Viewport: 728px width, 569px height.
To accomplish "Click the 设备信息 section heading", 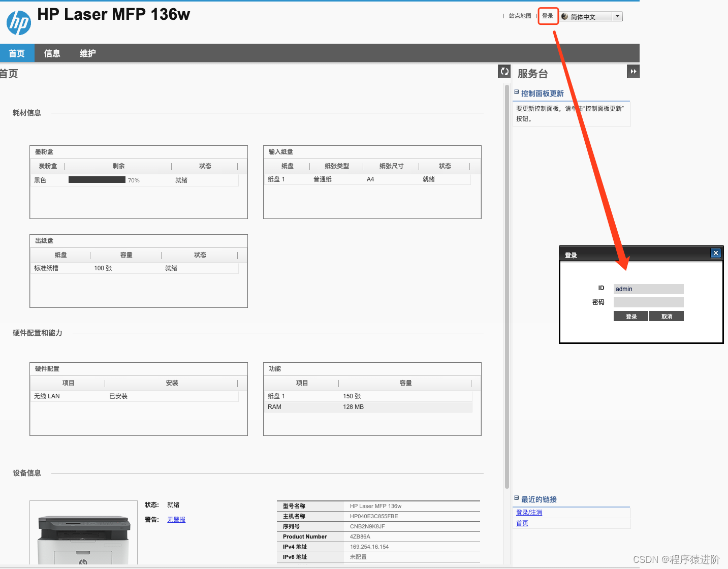I will click(x=27, y=473).
